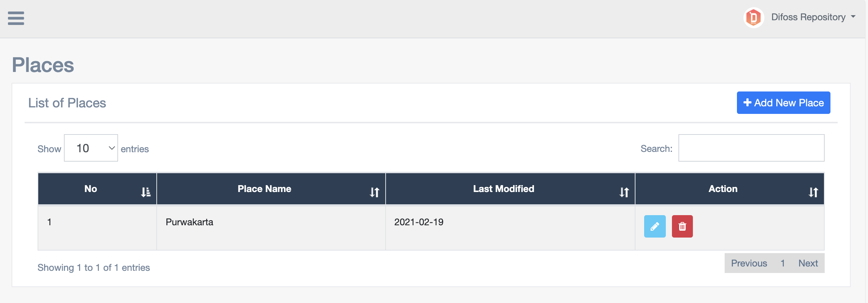This screenshot has width=868, height=303.
Task: Open the hamburger sidebar menu
Action: coord(16,18)
